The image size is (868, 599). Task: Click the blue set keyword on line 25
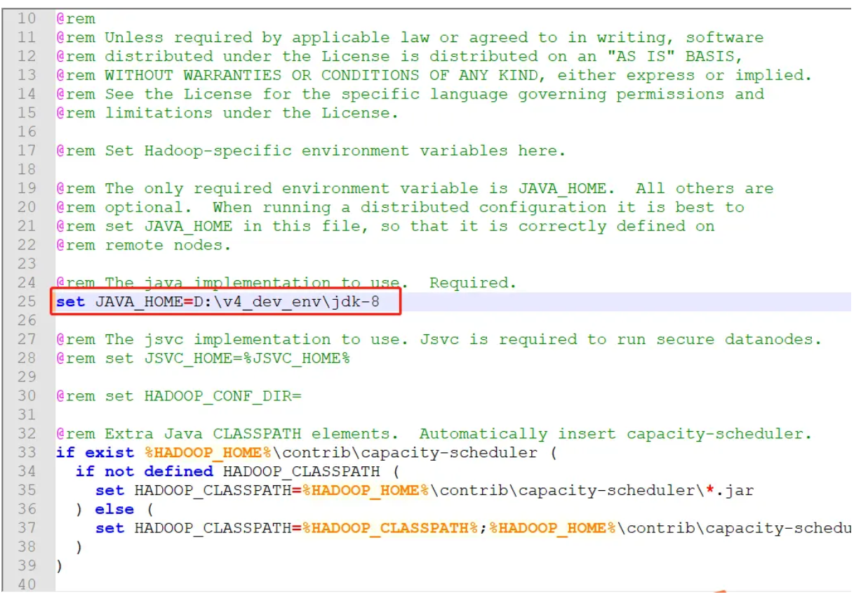tap(69, 301)
